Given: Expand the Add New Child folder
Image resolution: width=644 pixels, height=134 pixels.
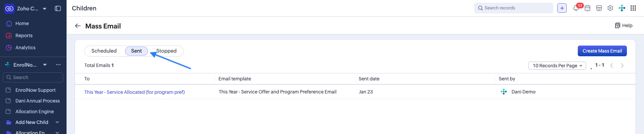Looking at the screenshot, I should coord(57,122).
